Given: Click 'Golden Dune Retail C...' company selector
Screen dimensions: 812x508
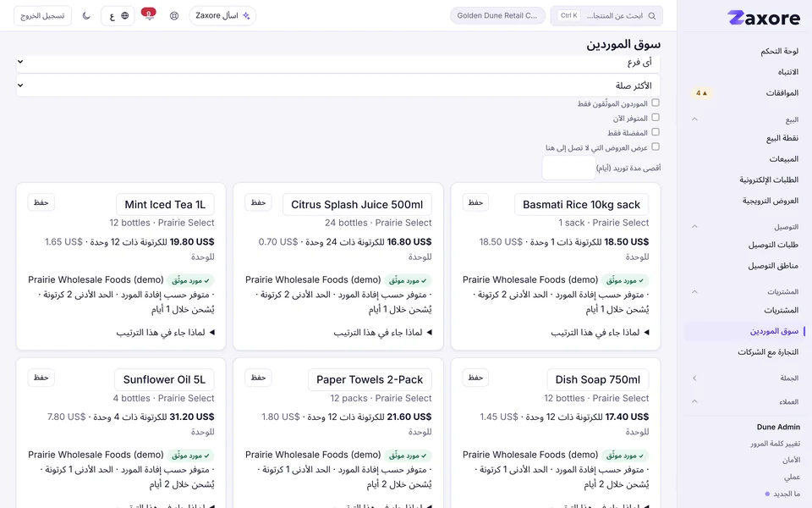Looking at the screenshot, I should (x=497, y=15).
